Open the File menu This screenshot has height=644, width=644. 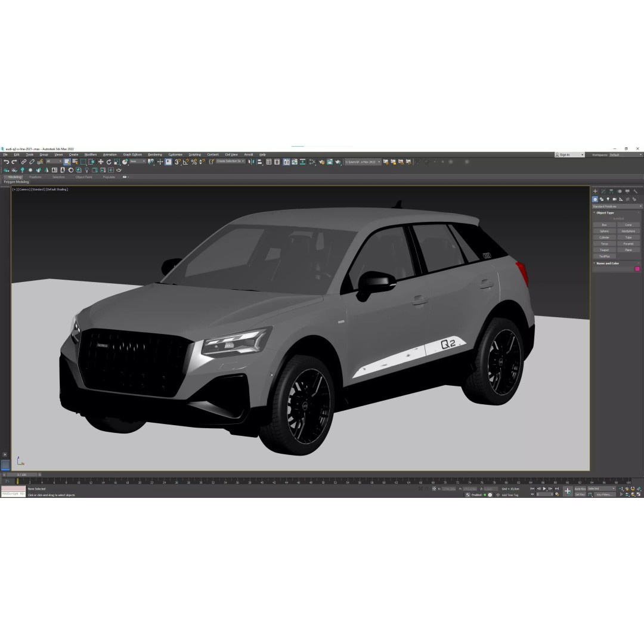point(5,155)
